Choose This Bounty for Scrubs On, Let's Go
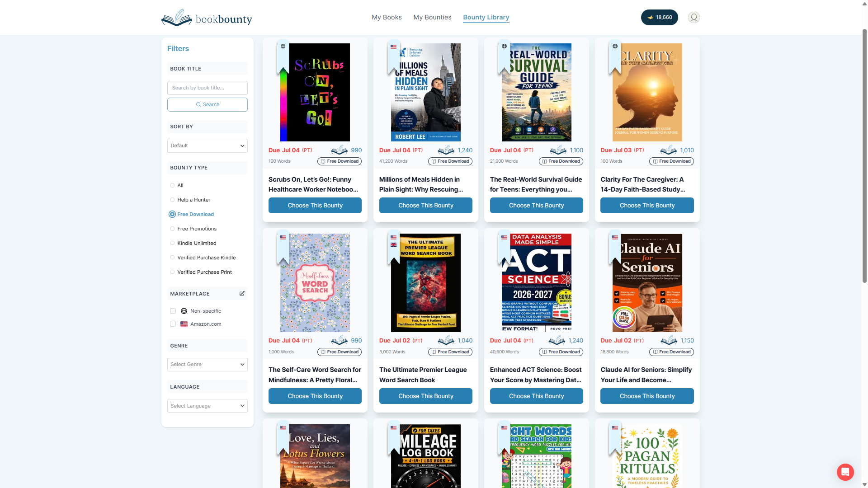Image resolution: width=868 pixels, height=488 pixels. pos(315,205)
